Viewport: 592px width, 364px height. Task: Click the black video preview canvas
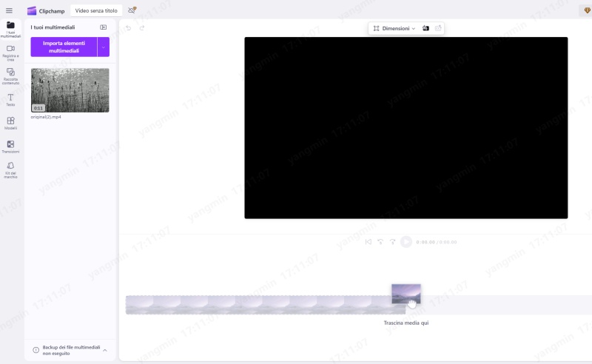pyautogui.click(x=406, y=128)
